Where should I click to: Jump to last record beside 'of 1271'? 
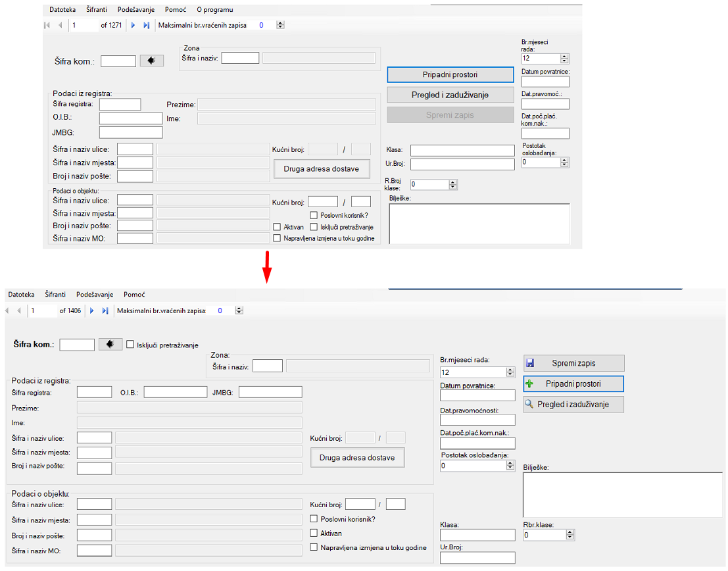pyautogui.click(x=147, y=25)
